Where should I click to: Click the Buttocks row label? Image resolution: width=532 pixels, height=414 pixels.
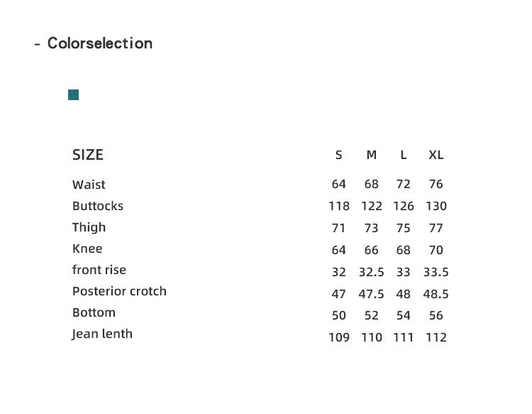click(x=98, y=206)
